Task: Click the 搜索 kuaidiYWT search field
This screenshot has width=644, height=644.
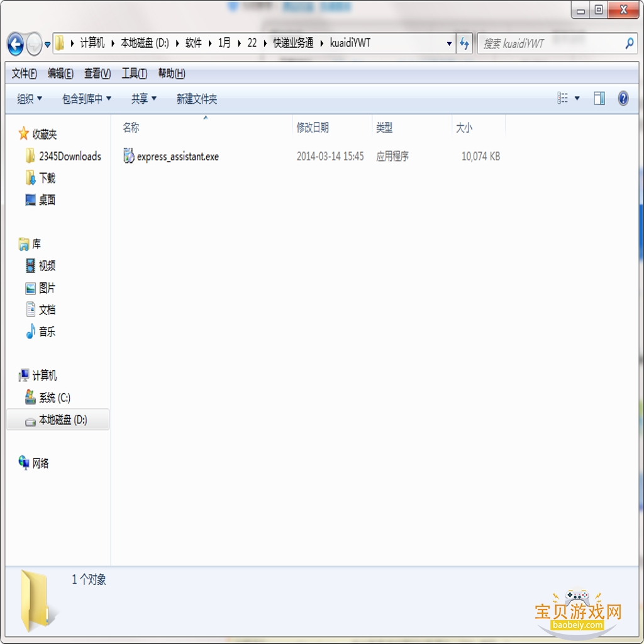Action: click(556, 43)
